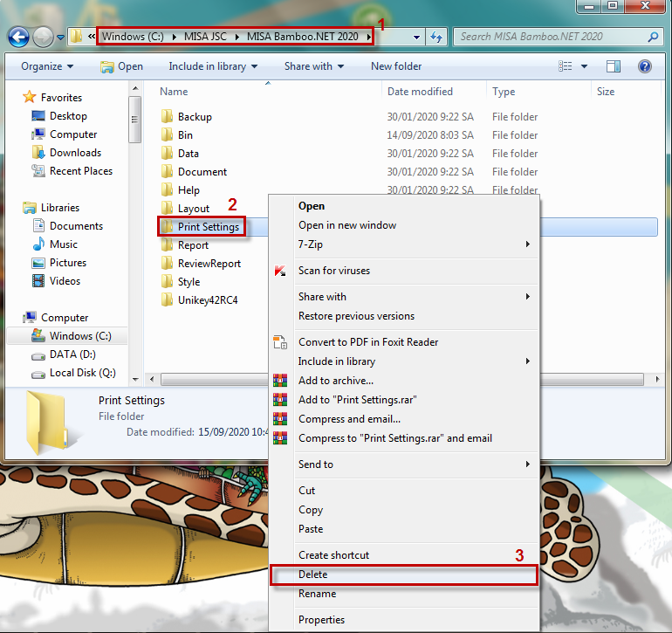
Task: Open the Pictures library
Action: pyautogui.click(x=68, y=263)
